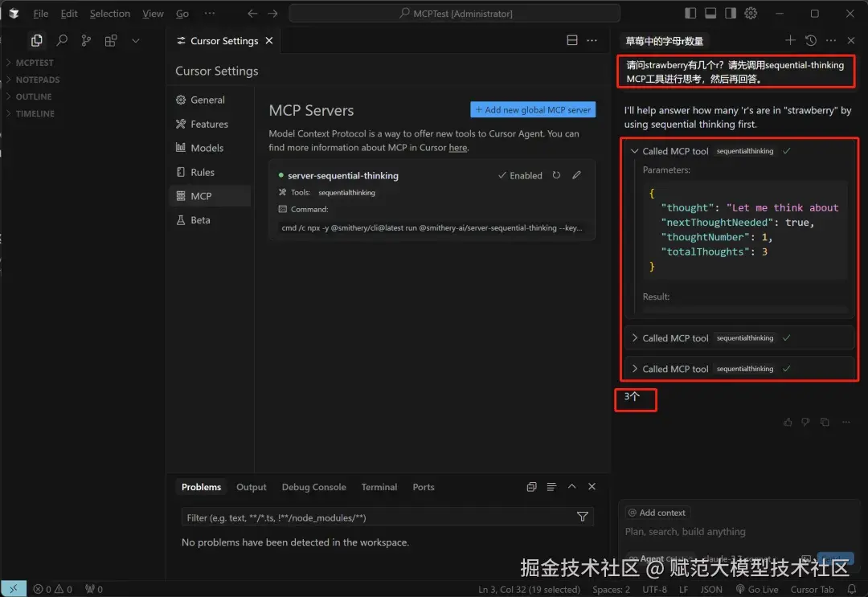Open chat panel more options ellipsis

[x=831, y=40]
